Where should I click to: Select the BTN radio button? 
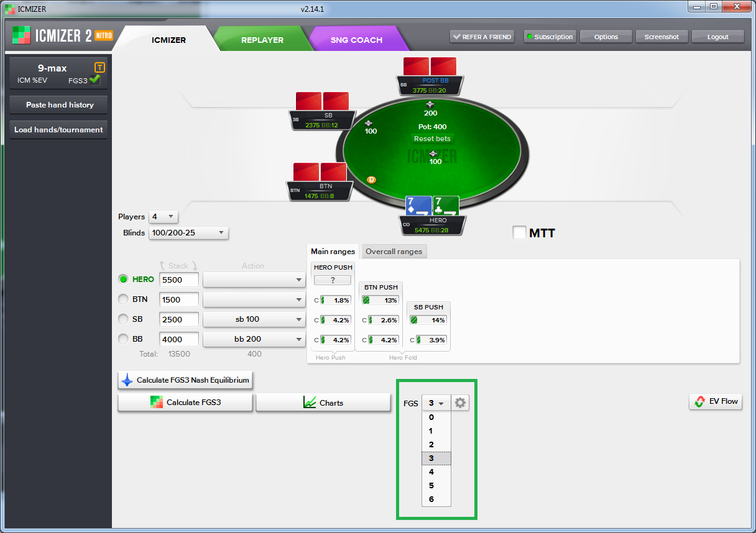point(123,299)
